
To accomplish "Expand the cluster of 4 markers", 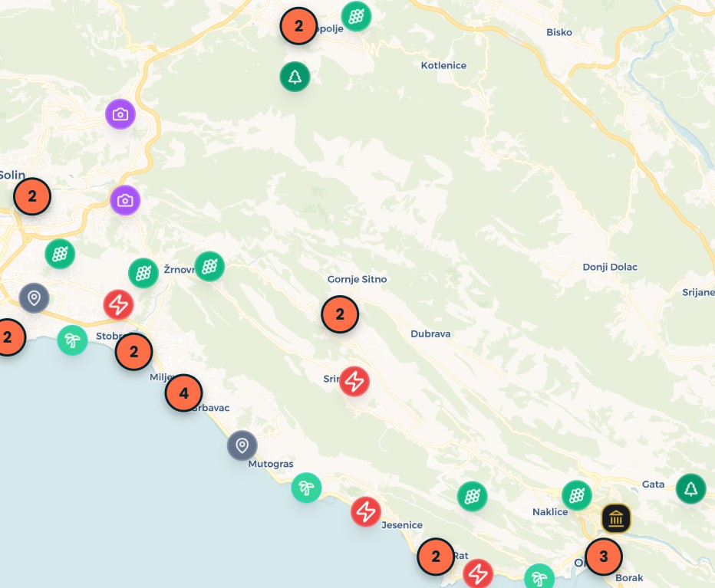I will [183, 393].
